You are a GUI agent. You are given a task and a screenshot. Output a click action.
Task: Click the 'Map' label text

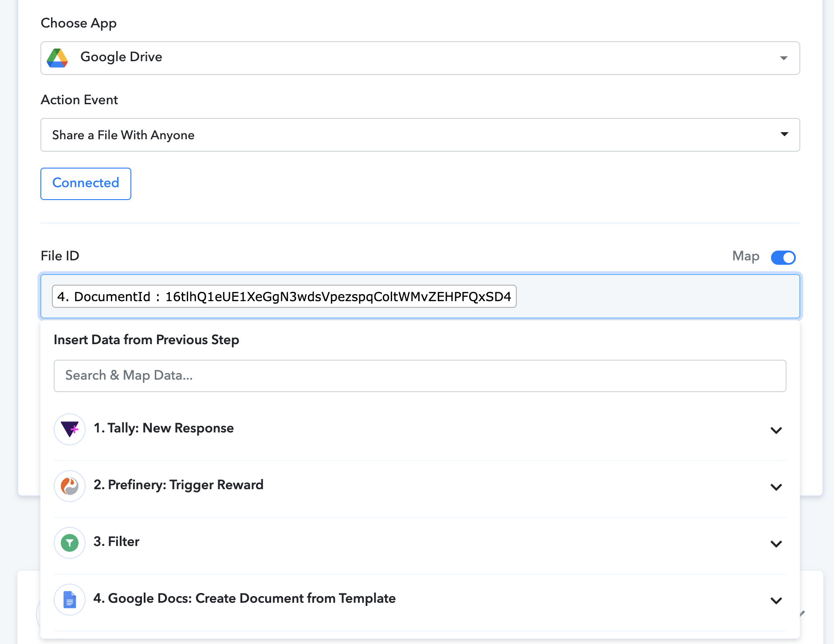pos(746,256)
